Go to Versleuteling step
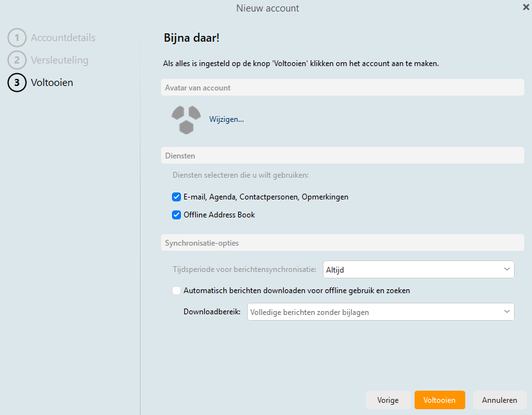 coord(60,60)
